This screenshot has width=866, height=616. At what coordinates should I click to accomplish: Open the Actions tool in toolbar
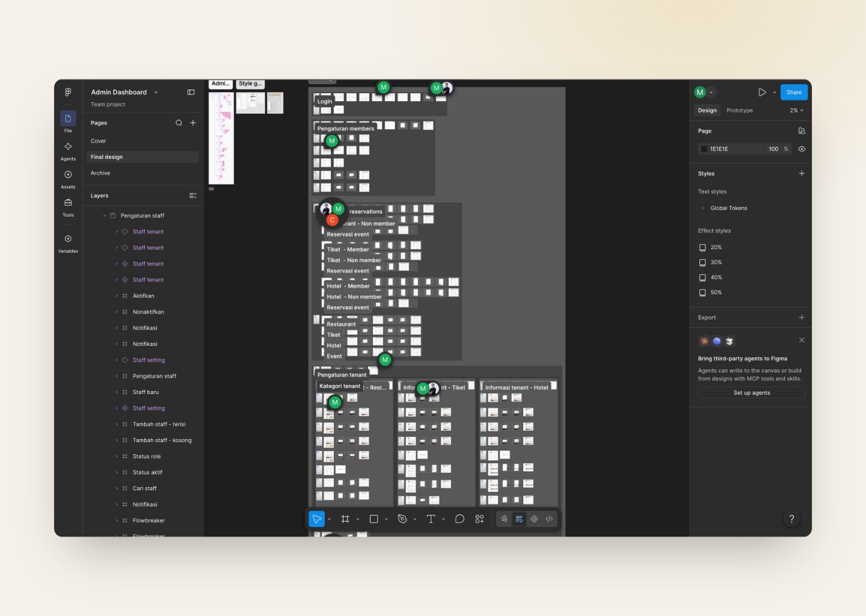479,519
